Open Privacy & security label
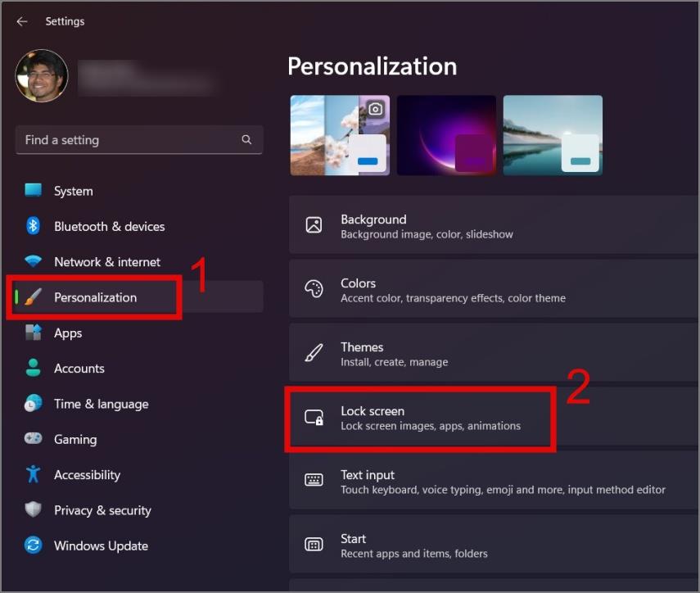Image resolution: width=700 pixels, height=593 pixels. tap(102, 510)
